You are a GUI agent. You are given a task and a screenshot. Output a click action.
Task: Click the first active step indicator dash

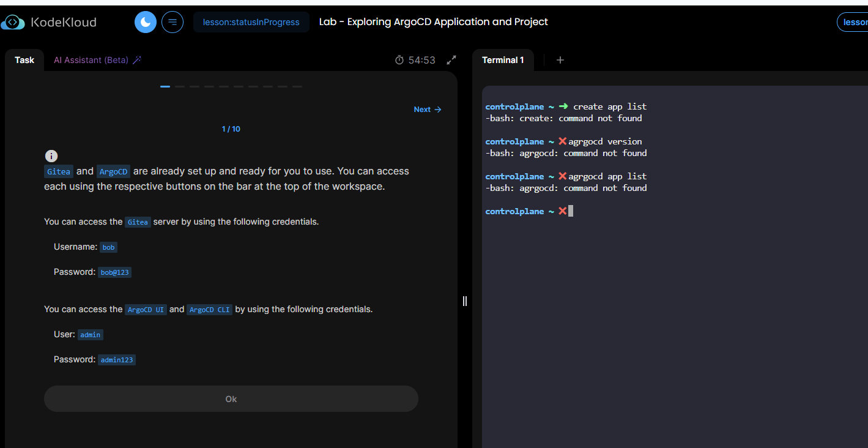[x=165, y=87]
